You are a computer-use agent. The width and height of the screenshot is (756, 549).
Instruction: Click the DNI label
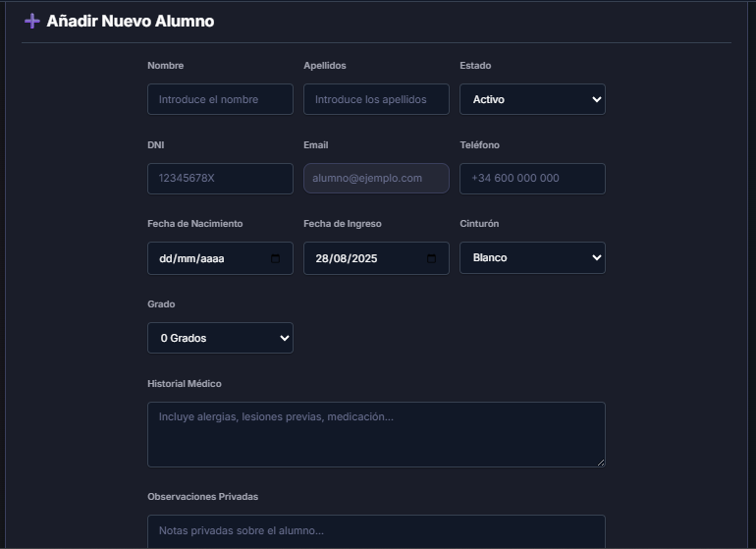click(156, 144)
